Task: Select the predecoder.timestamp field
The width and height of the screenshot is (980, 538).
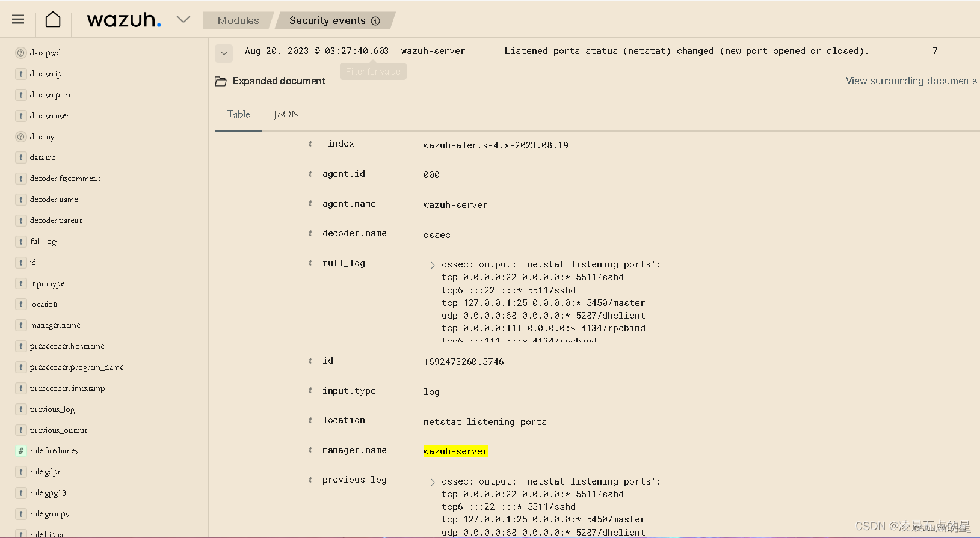Action: (67, 388)
